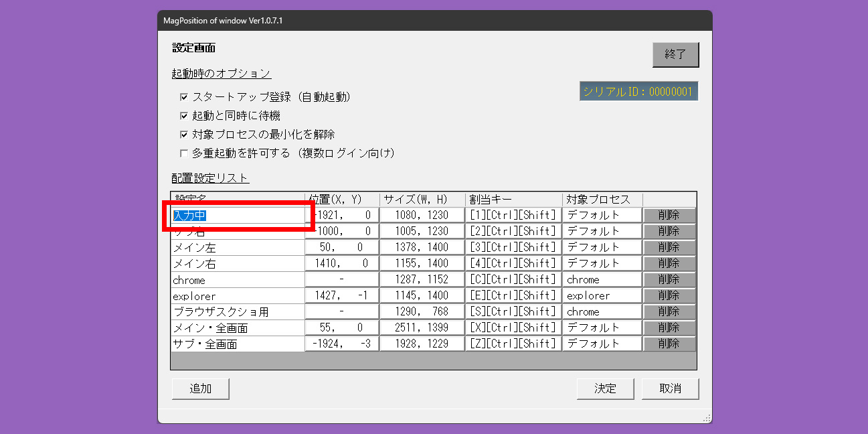This screenshot has height=434, width=868.
Task: Click デフォルト process in メイン左 row
Action: point(602,247)
